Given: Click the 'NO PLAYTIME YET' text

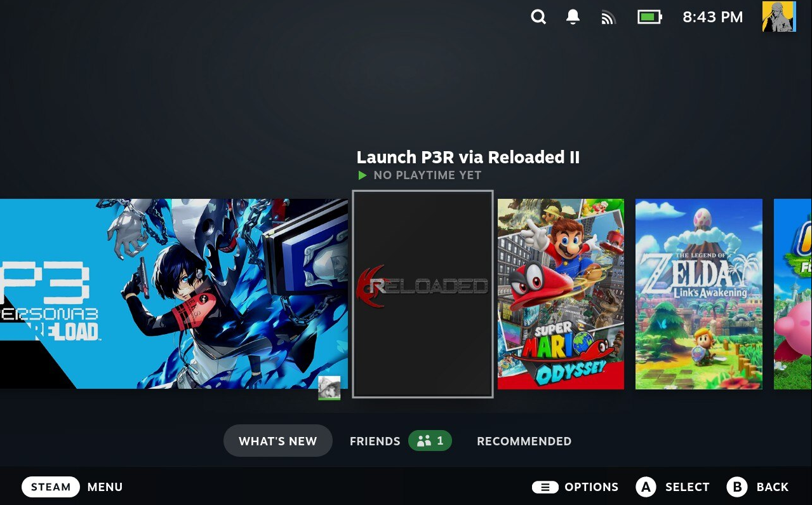Looking at the screenshot, I should 427,175.
